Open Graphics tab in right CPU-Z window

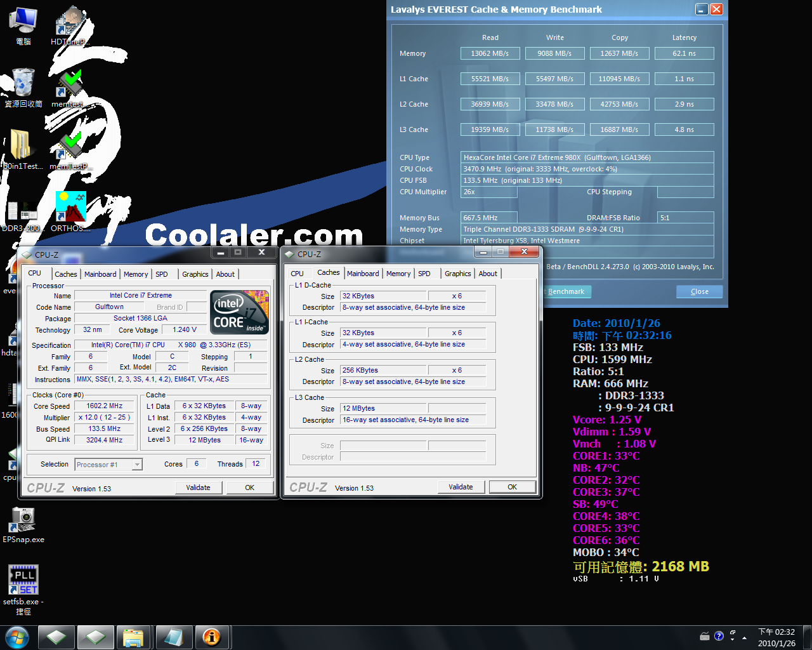point(458,274)
